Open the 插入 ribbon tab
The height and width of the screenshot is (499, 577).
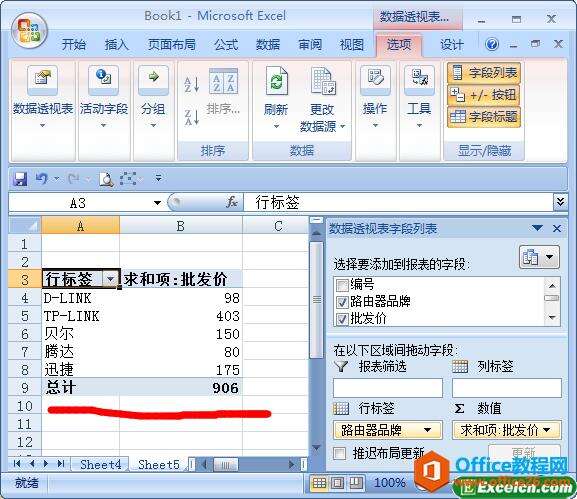coord(116,45)
